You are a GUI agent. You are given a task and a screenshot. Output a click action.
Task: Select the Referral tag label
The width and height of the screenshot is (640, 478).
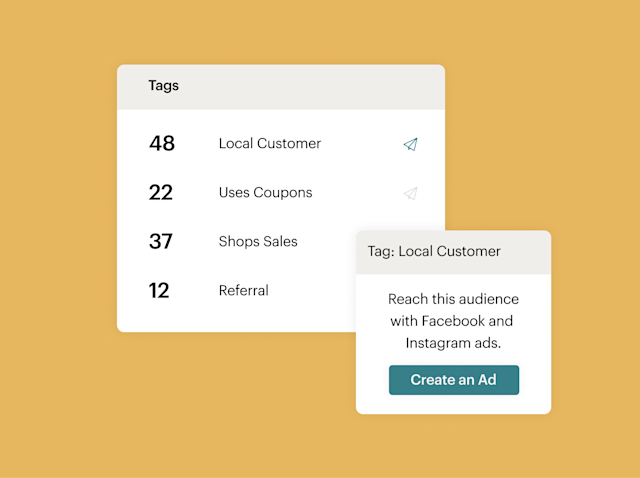[243, 291]
